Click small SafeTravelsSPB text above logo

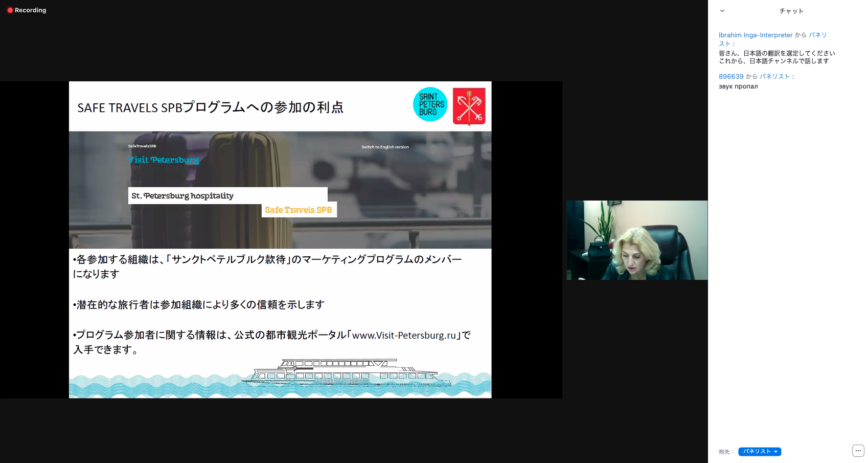click(x=142, y=146)
